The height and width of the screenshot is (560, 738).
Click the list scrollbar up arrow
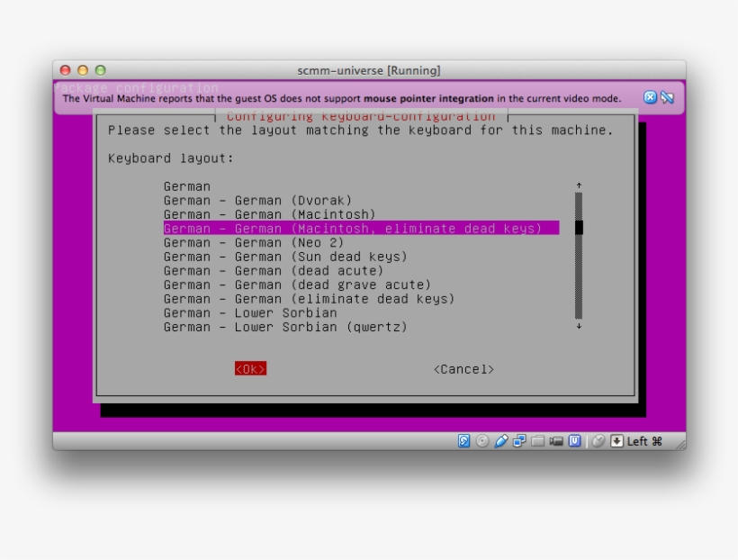click(579, 186)
